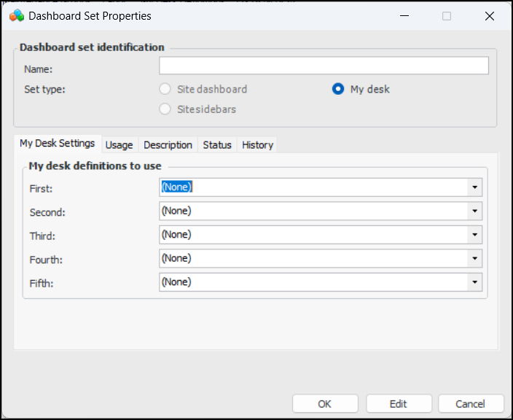Viewport: 513px width, 420px height.
Task: Expand the First definition dropdown arrow
Action: (x=475, y=187)
